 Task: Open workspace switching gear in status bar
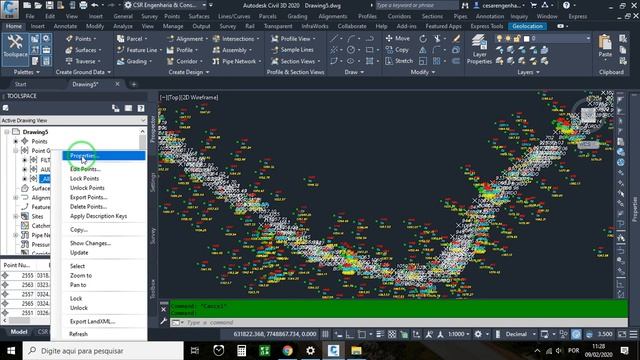[478, 334]
